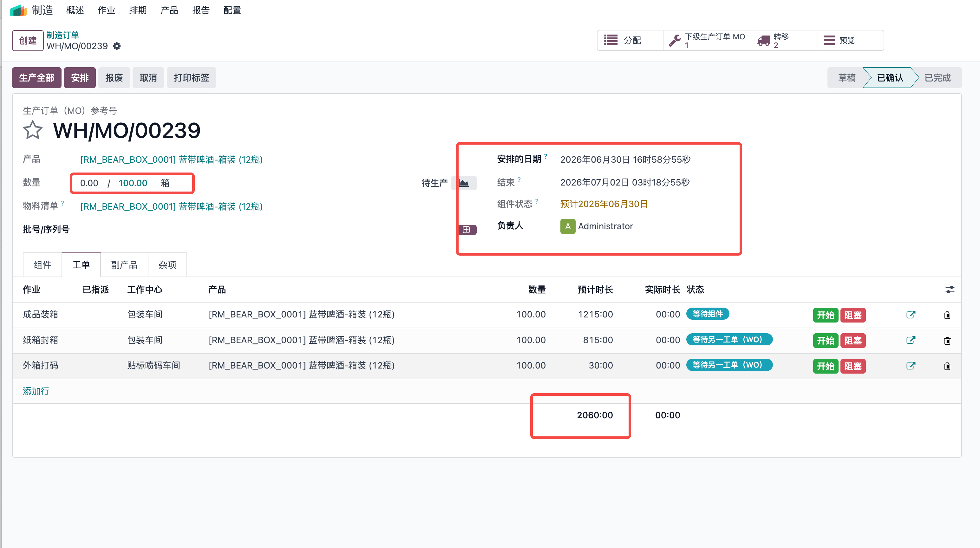This screenshot has height=548, width=980.
Task: Show help tooltip for 组件状态
Action: [x=537, y=201]
